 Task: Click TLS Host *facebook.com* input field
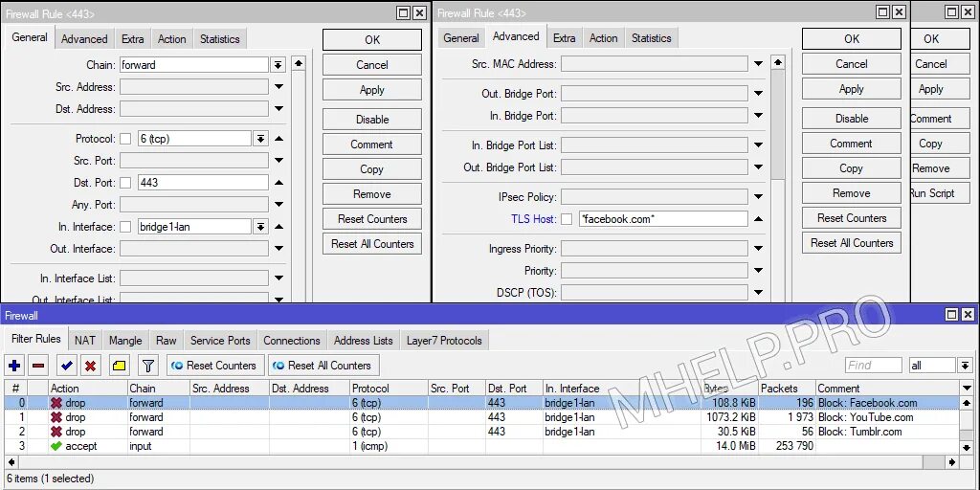click(x=663, y=219)
